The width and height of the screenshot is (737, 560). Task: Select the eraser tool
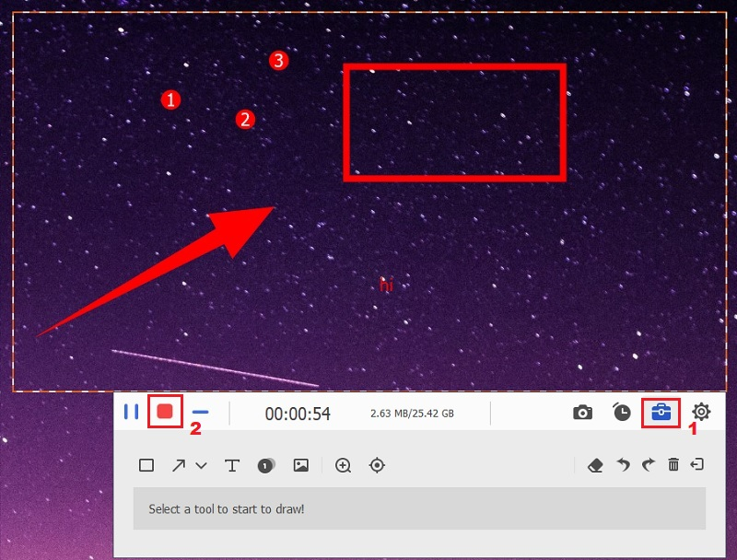(595, 465)
